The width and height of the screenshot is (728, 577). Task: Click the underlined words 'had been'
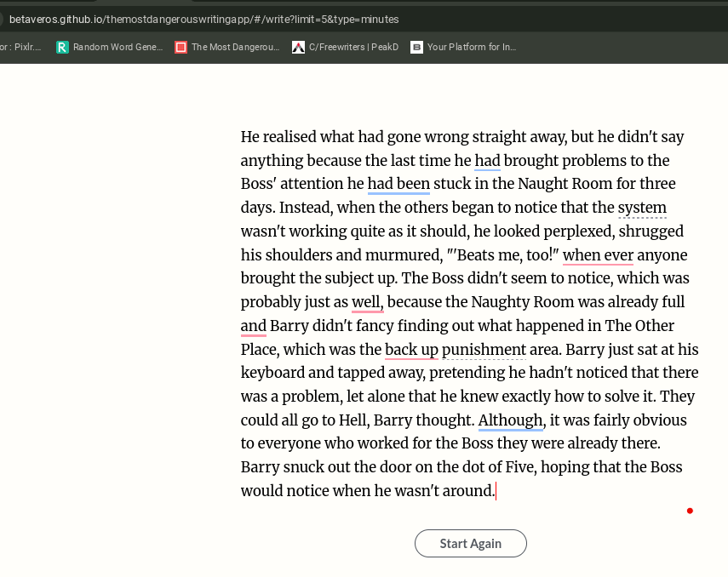point(398,184)
